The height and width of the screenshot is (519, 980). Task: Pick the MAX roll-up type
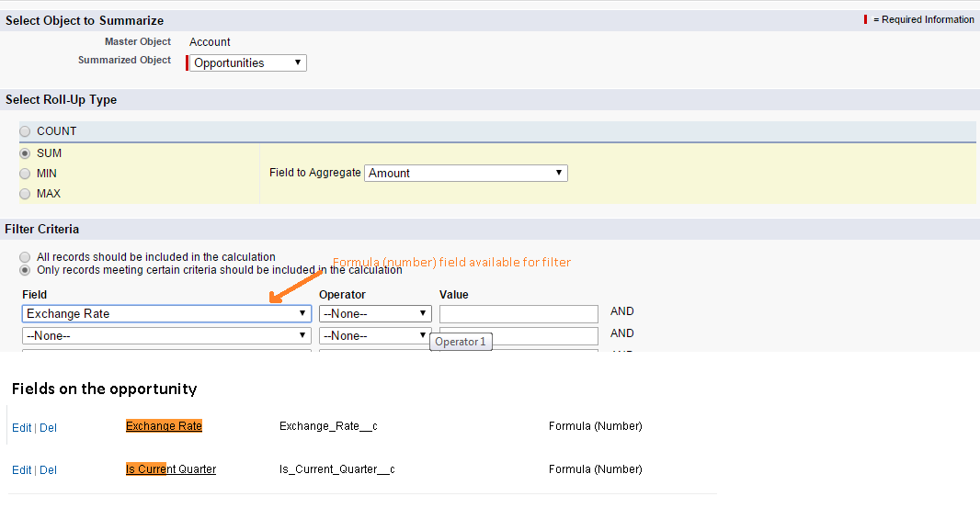click(25, 194)
